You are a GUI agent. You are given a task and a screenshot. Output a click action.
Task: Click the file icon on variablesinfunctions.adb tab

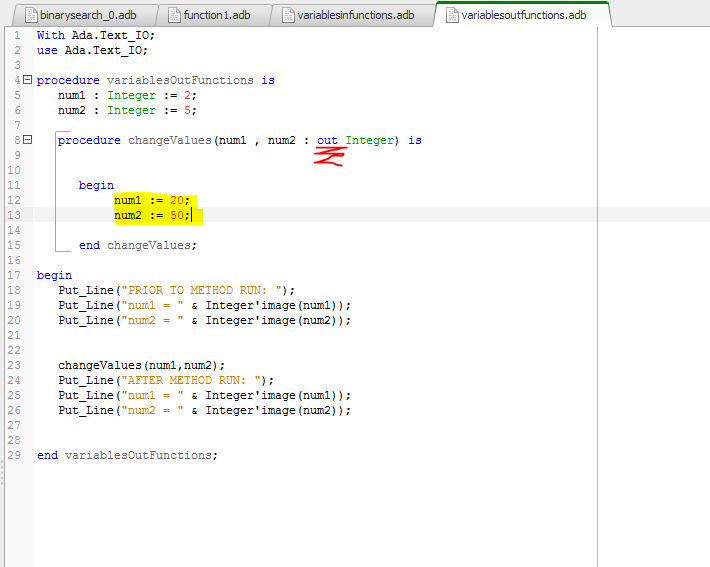point(288,15)
